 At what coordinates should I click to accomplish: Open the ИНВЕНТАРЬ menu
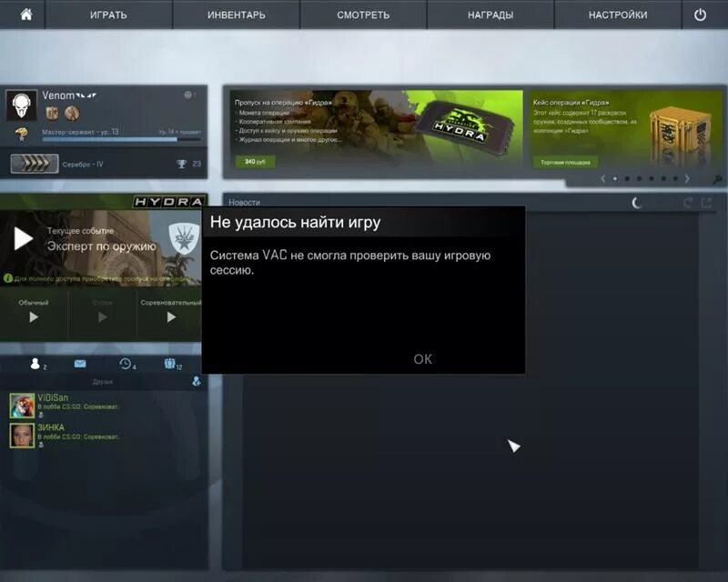click(237, 15)
